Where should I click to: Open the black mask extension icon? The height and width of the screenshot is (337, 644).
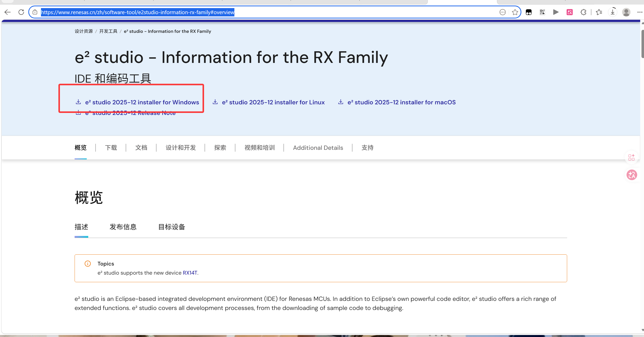point(529,12)
